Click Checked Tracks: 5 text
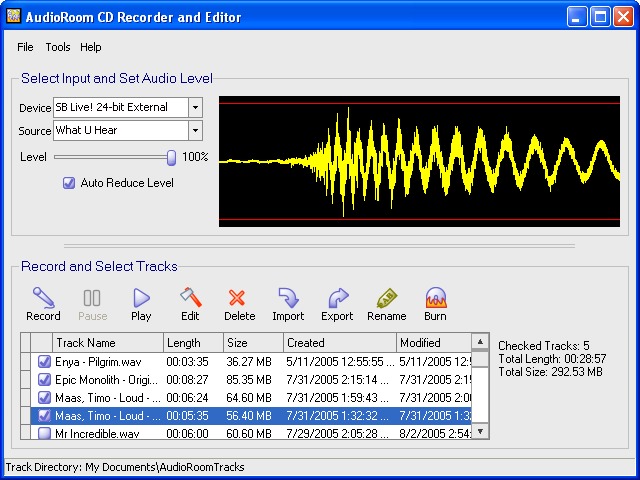 click(x=544, y=346)
